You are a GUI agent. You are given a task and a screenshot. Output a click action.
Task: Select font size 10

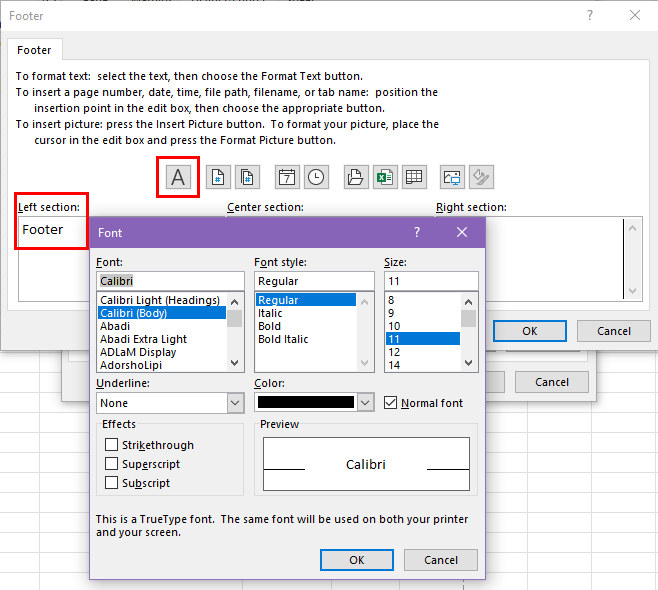(x=423, y=326)
